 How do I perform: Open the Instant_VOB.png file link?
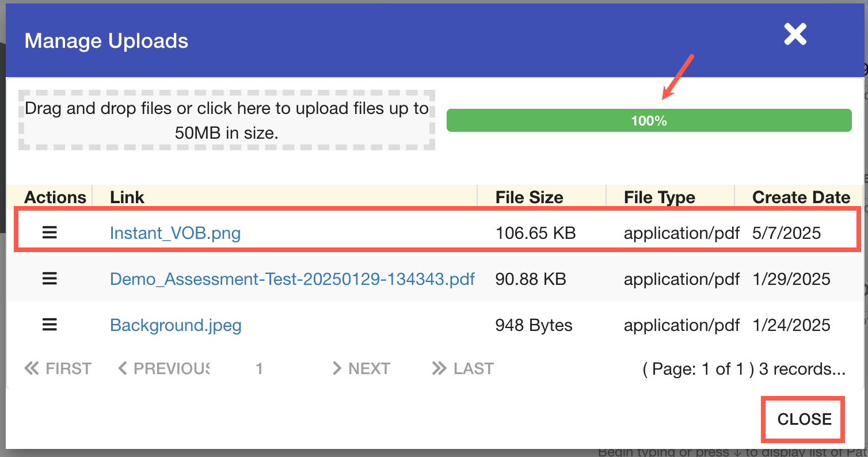[x=175, y=233]
